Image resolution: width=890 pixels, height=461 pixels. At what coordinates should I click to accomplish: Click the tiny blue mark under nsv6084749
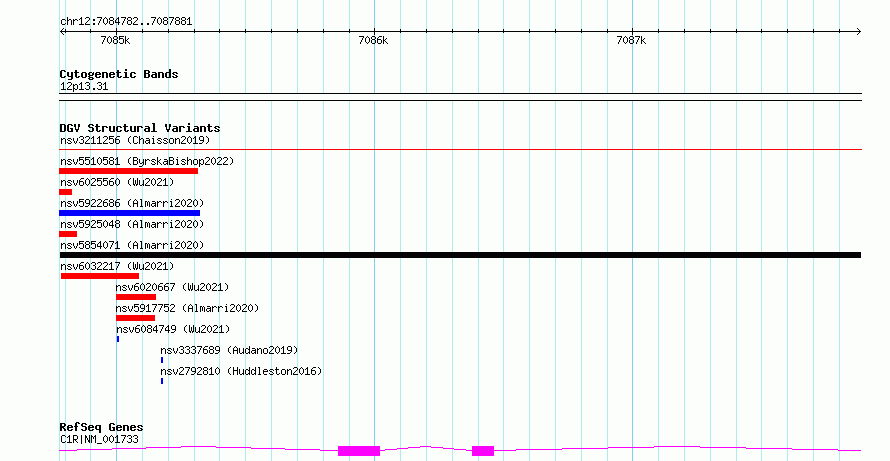[x=118, y=339]
